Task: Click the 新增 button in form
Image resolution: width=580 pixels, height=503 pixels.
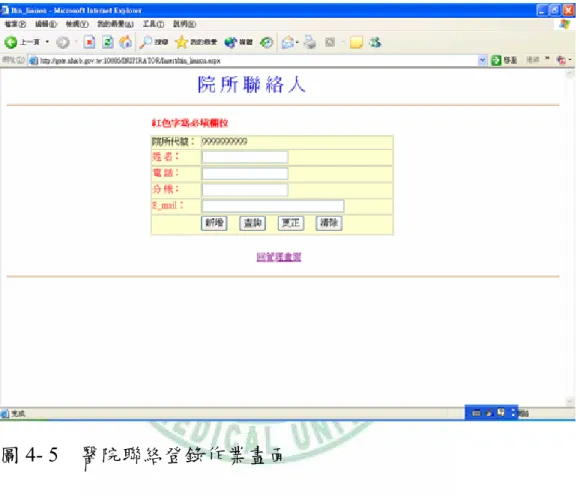Action: tap(214, 223)
